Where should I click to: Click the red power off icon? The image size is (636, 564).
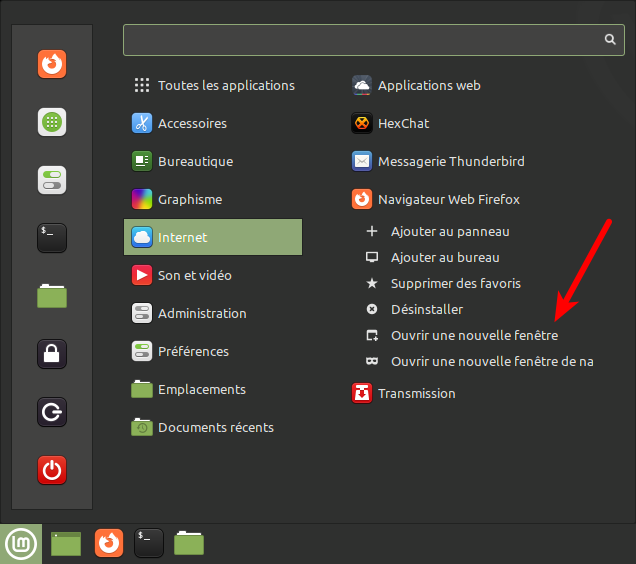pos(52,470)
